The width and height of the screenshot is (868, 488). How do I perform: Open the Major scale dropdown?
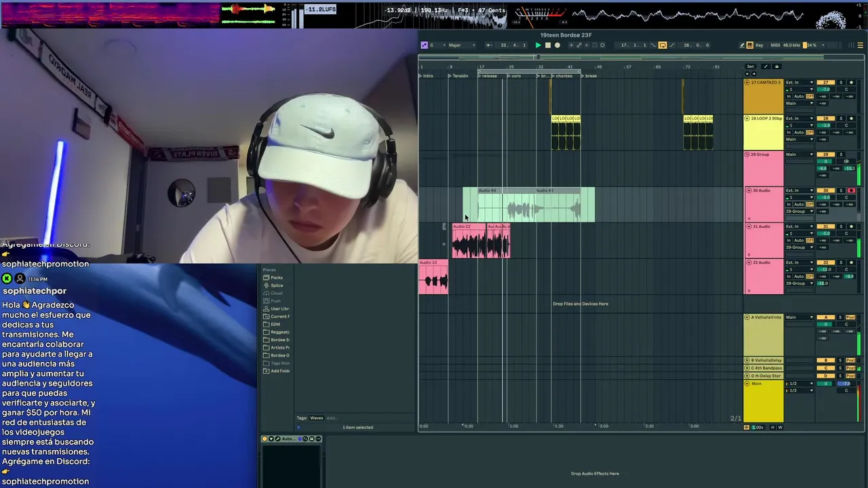462,45
